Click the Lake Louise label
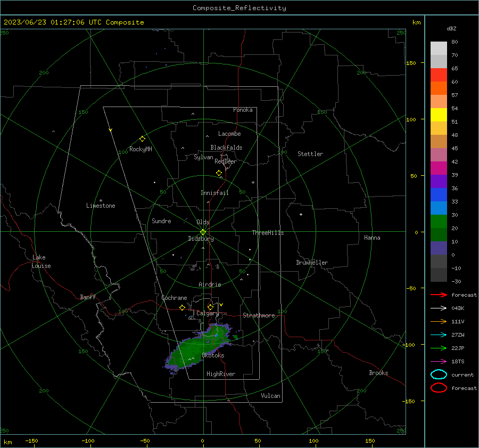 [41, 262]
